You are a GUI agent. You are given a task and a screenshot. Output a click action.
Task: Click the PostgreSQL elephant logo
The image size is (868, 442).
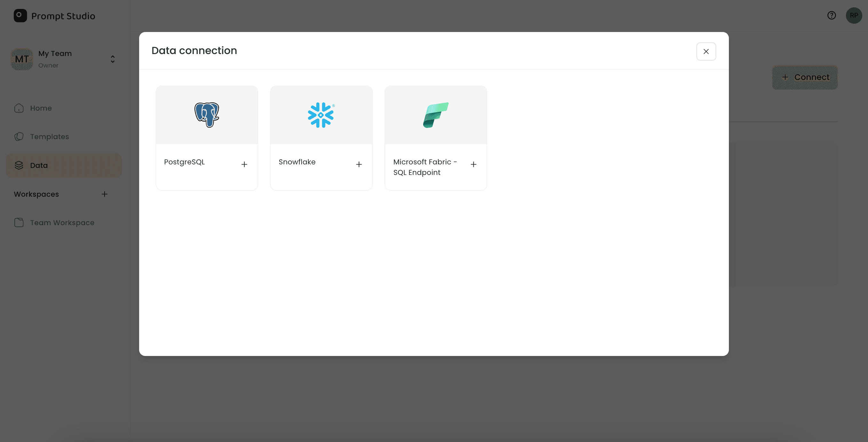207,115
